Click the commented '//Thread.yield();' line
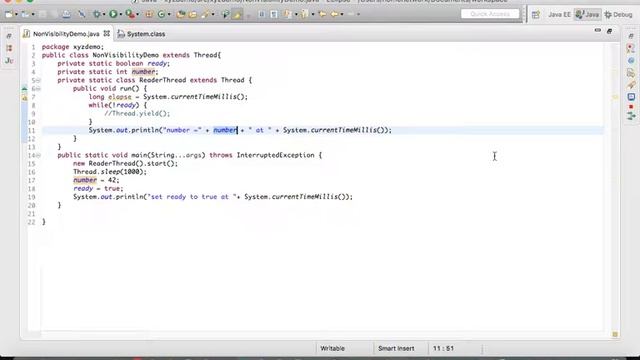This screenshot has width=640, height=360. point(137,113)
